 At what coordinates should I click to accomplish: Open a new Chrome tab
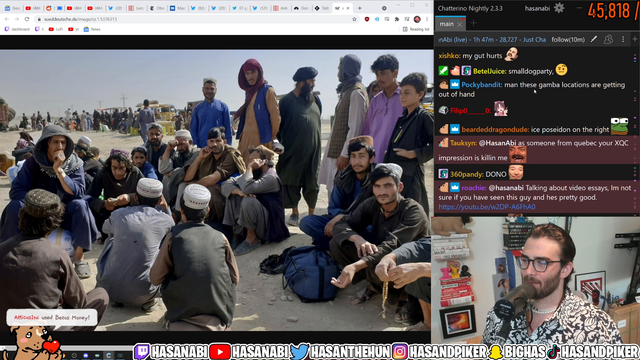coord(360,8)
